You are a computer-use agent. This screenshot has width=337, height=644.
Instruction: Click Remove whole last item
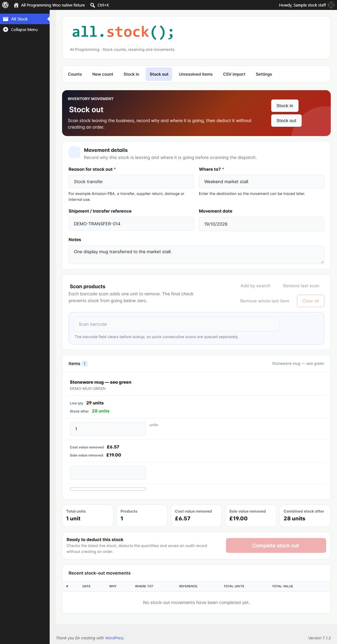[265, 301]
